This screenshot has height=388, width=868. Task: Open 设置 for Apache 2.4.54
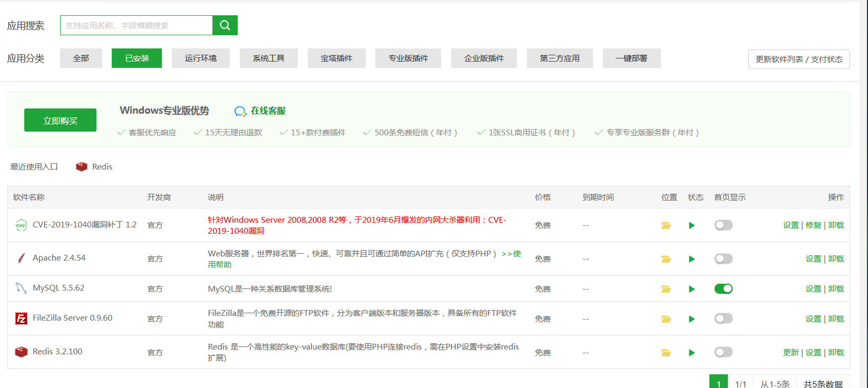(x=813, y=259)
